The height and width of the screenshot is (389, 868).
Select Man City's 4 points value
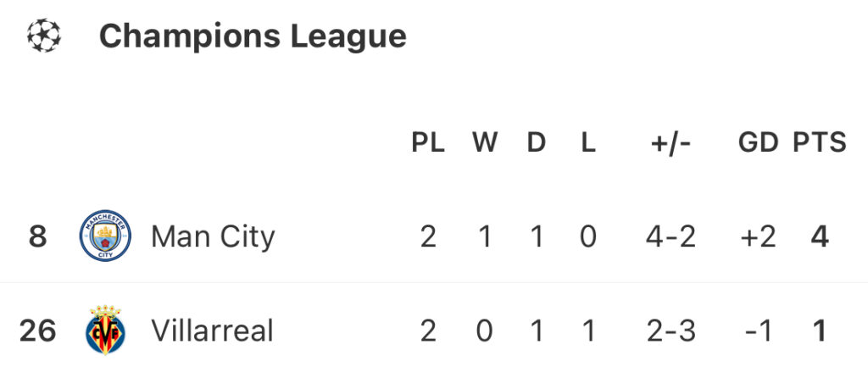tap(819, 236)
